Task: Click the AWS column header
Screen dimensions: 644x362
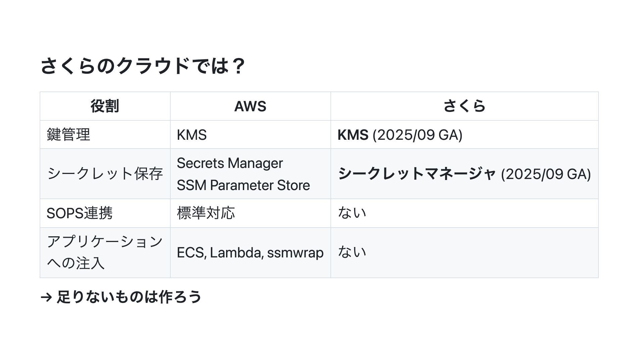Action: [x=250, y=106]
